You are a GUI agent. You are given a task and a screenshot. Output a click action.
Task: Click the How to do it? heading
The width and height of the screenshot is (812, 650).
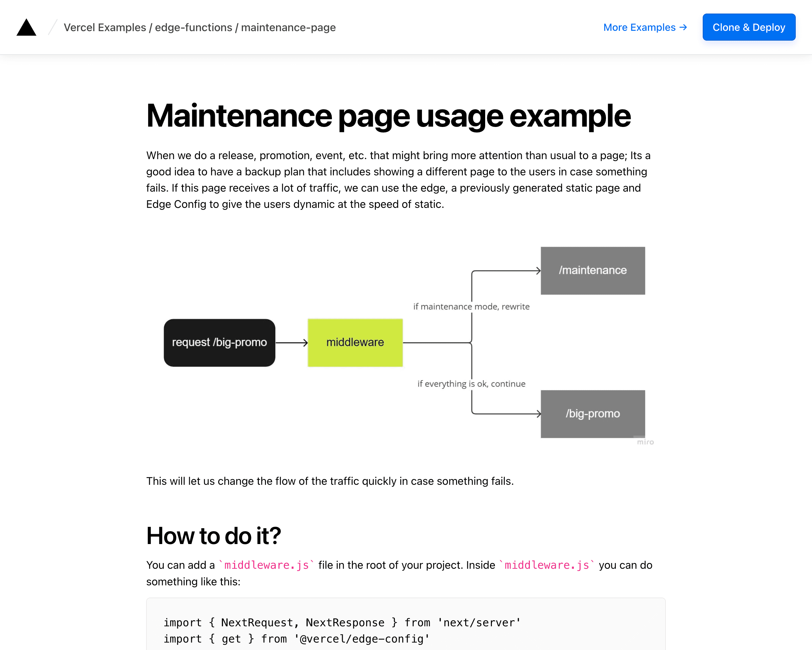[x=213, y=536]
